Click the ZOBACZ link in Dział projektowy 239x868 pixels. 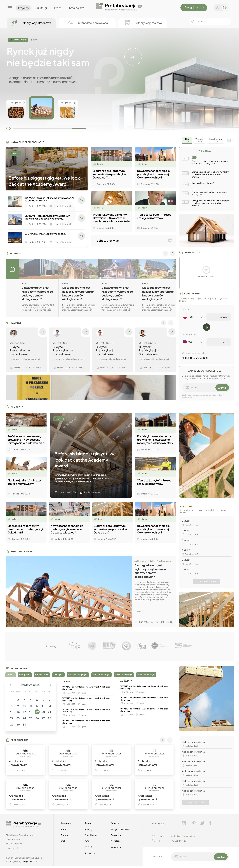coord(139,611)
